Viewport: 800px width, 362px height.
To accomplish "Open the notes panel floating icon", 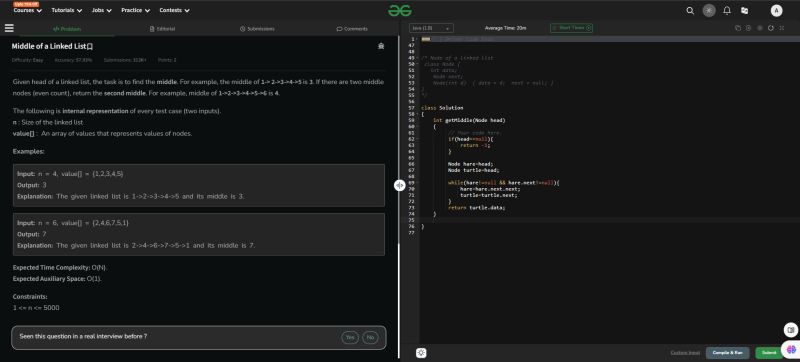I will point(790,330).
